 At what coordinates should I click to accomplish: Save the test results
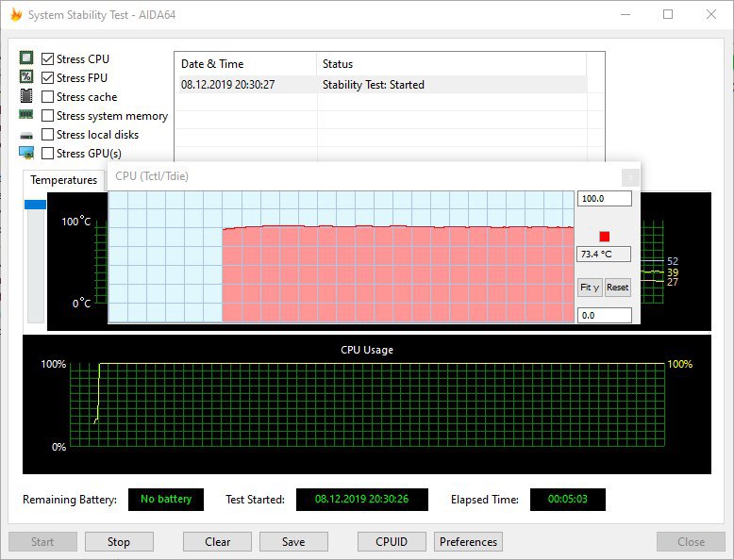click(x=293, y=542)
